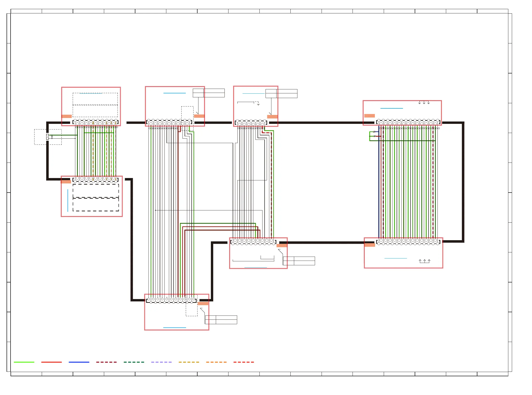The height and width of the screenshot is (395, 532).
Task: Select the dashed lavender purple legend line
Action: [161, 362]
